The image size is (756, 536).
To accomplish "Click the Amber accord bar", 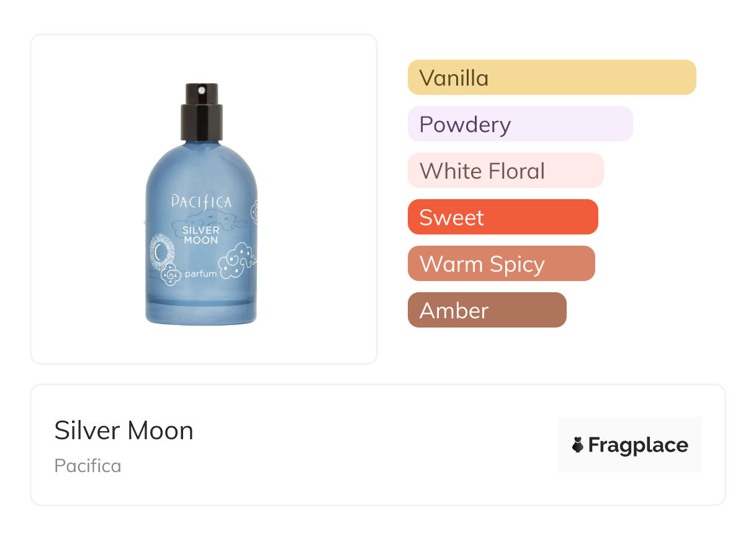I will (x=487, y=310).
